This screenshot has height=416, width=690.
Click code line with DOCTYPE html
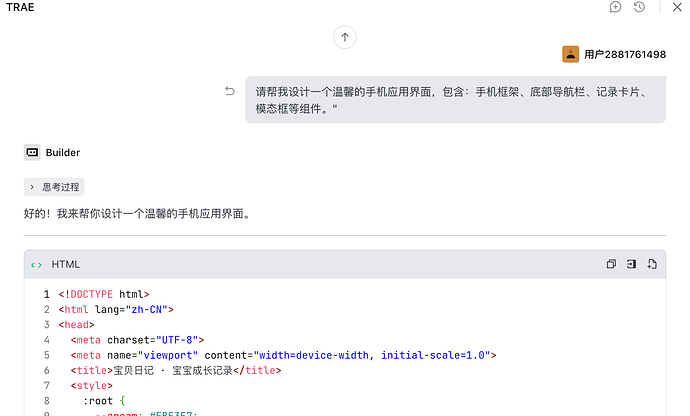(x=104, y=294)
